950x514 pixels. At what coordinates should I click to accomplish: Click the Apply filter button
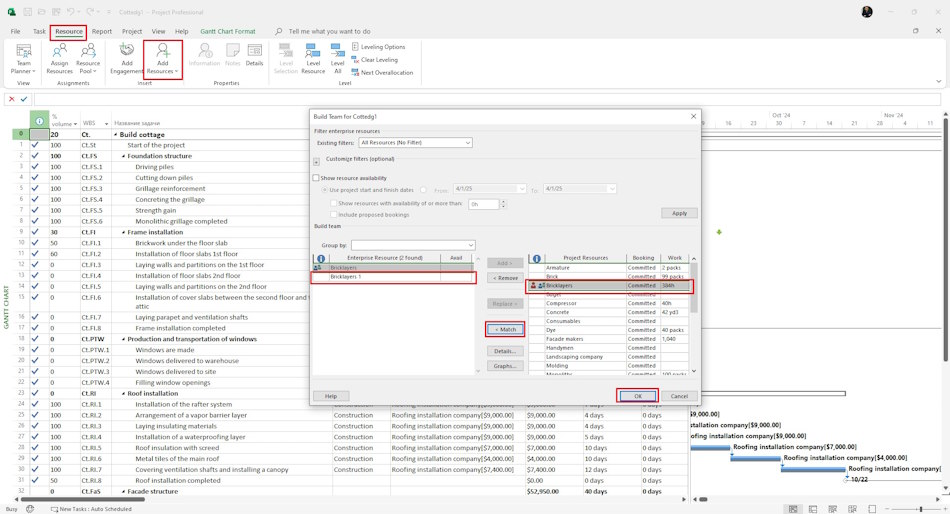679,213
